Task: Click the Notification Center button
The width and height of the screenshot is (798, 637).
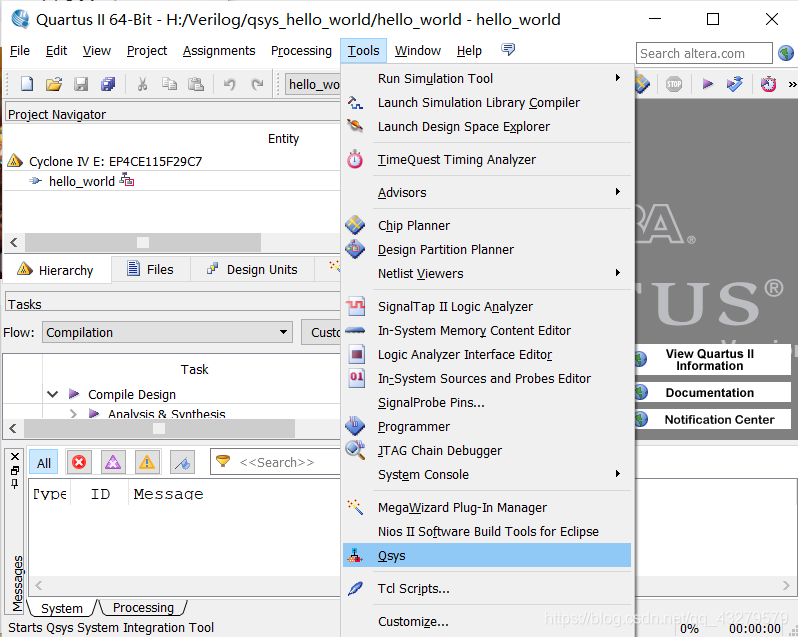Action: pyautogui.click(x=713, y=419)
